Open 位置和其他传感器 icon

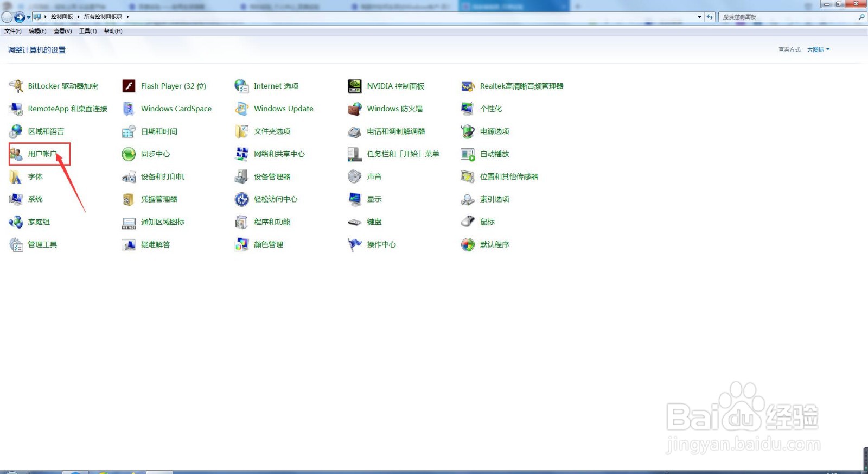point(468,177)
